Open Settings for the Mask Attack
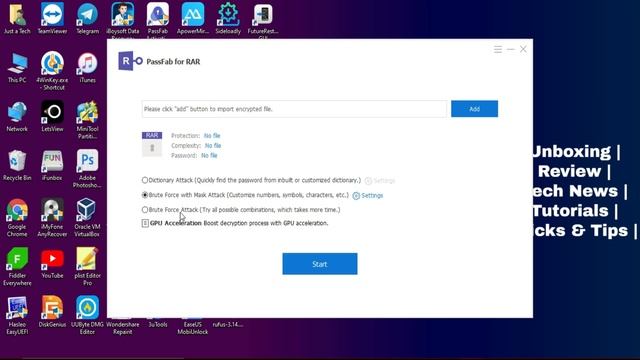 [x=368, y=196]
